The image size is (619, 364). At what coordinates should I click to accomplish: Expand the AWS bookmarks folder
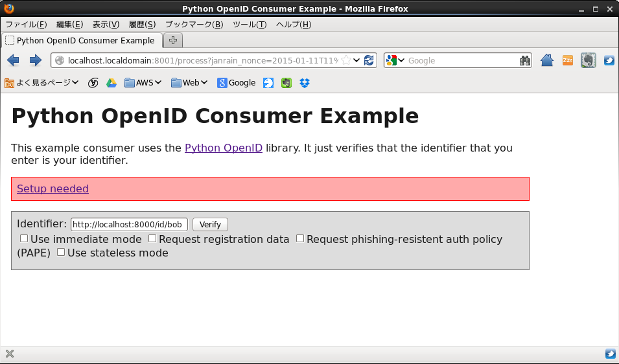pos(143,83)
